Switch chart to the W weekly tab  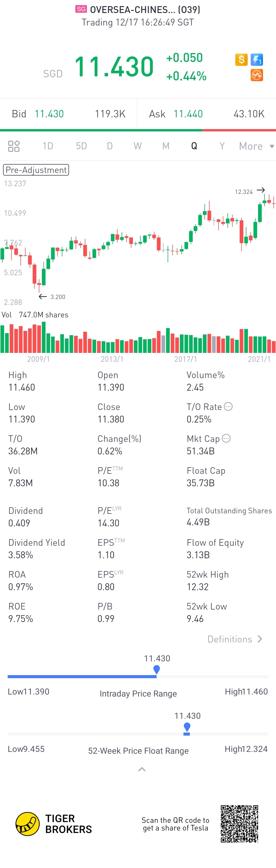point(137,146)
